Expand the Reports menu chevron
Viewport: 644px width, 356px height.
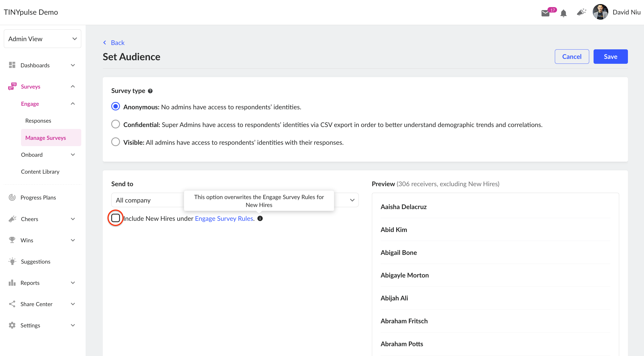point(73,283)
